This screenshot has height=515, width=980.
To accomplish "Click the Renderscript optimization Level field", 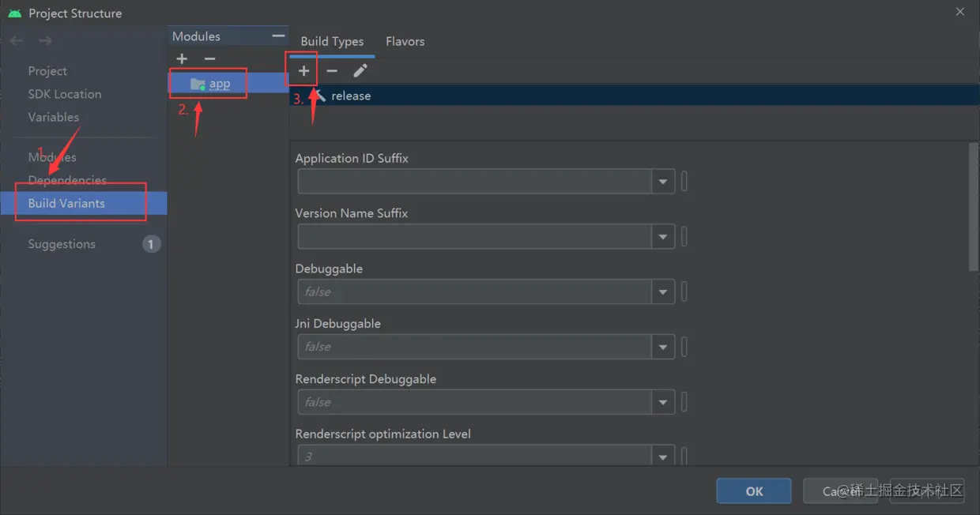I will (x=475, y=456).
